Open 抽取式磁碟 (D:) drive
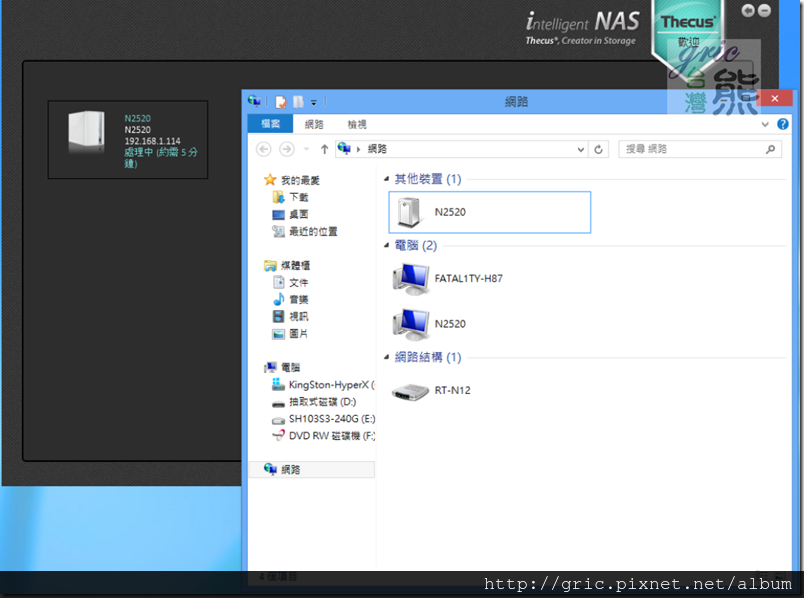Viewport: 804px width, 598px height. [x=314, y=402]
